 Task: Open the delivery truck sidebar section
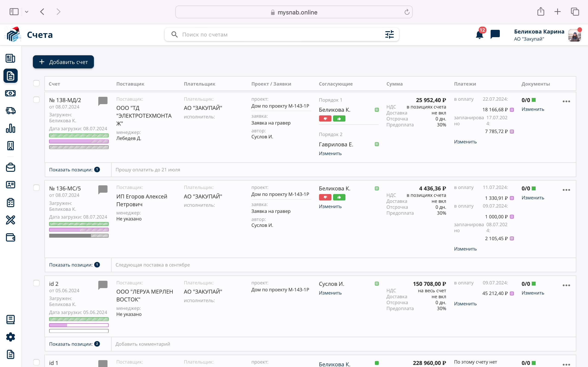pos(10,111)
